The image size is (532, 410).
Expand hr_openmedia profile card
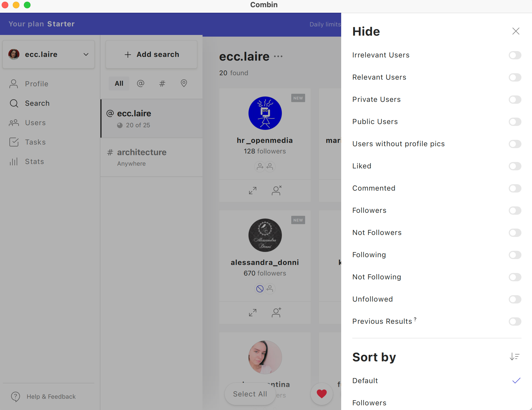click(252, 191)
